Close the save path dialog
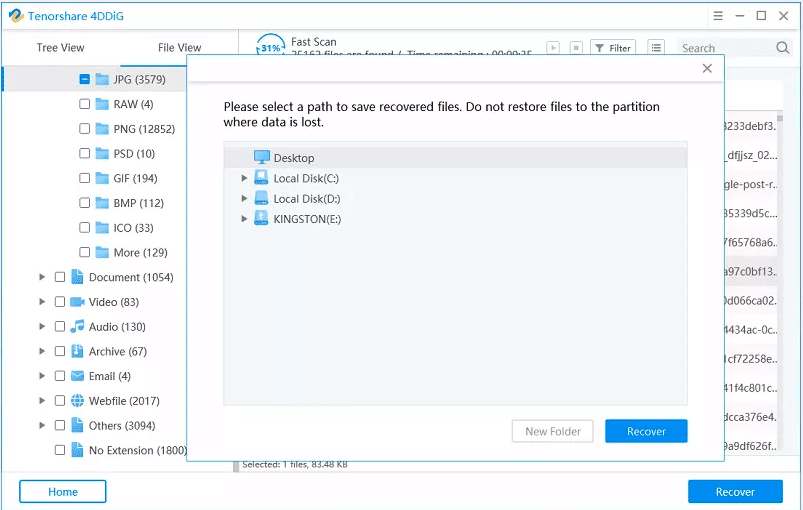 click(x=707, y=68)
